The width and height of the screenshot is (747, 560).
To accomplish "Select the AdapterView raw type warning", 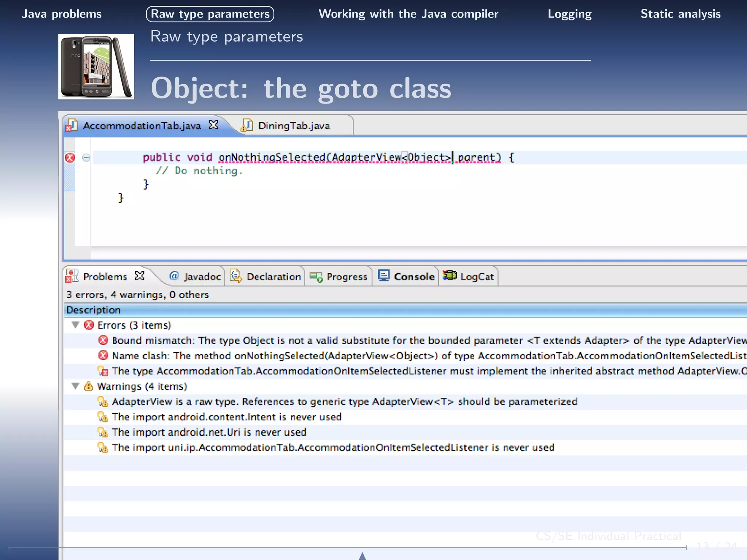I will (x=406, y=402).
